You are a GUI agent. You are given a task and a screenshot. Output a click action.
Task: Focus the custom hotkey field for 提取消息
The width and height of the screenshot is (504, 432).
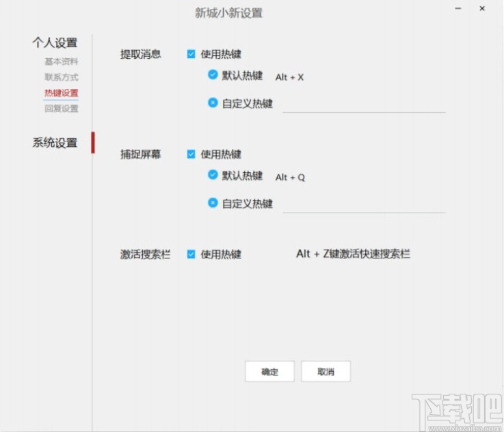pyautogui.click(x=364, y=105)
